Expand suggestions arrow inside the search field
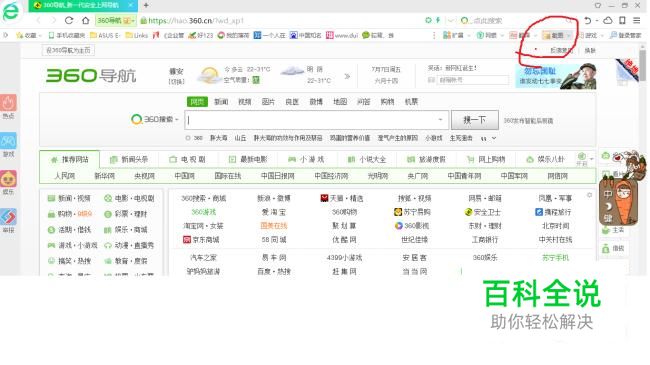The height and width of the screenshot is (365, 650). (440, 120)
